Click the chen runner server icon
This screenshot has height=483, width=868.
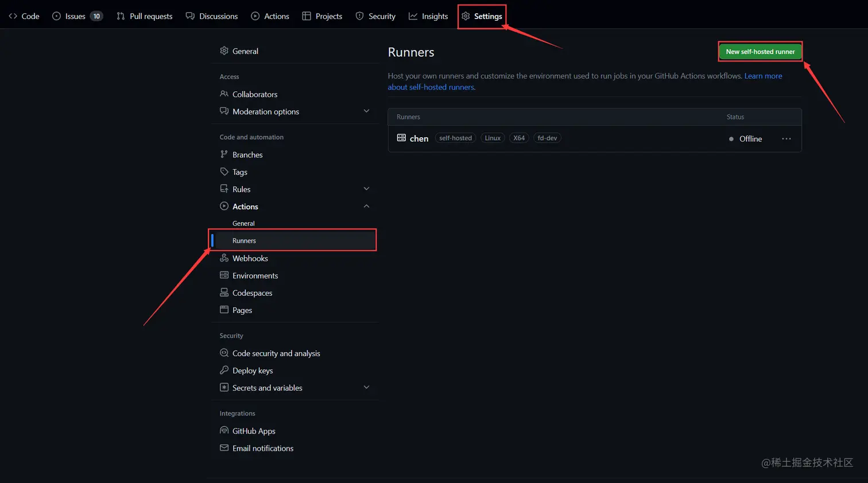pos(401,138)
